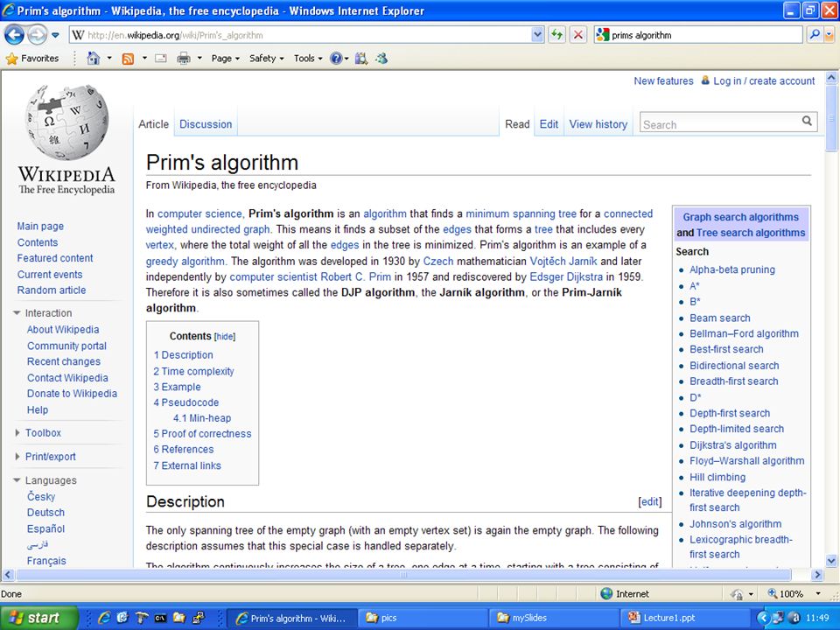The width and height of the screenshot is (840, 630).
Task: Jump to 5 Proof of correctness
Action: click(x=202, y=434)
